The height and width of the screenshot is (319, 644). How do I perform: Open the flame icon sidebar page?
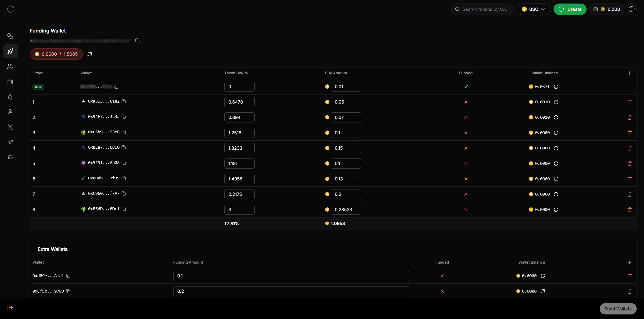tap(10, 97)
